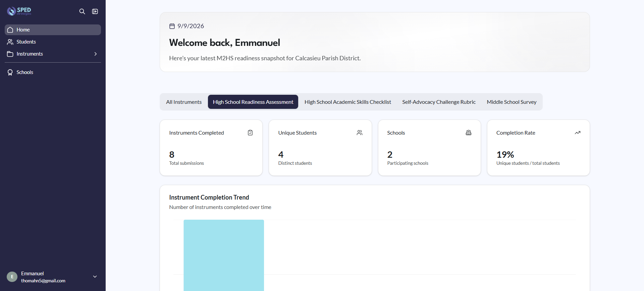Image resolution: width=644 pixels, height=291 pixels.
Task: Click the light blue chart bar
Action: tap(224, 255)
